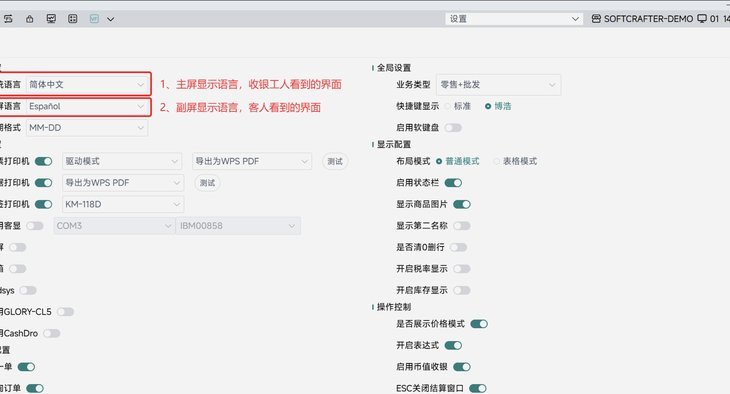Select 普通模式 layout mode
This screenshot has width=730, height=394.
(x=458, y=162)
